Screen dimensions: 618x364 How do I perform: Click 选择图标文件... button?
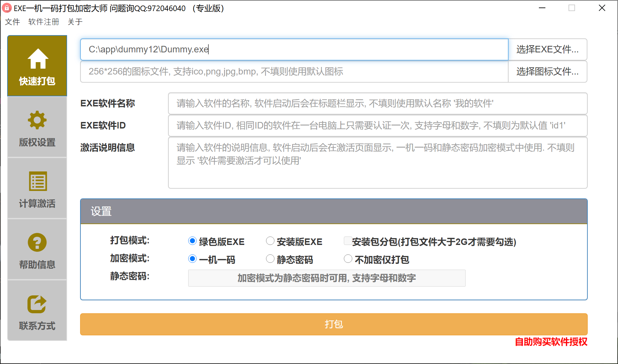[548, 72]
